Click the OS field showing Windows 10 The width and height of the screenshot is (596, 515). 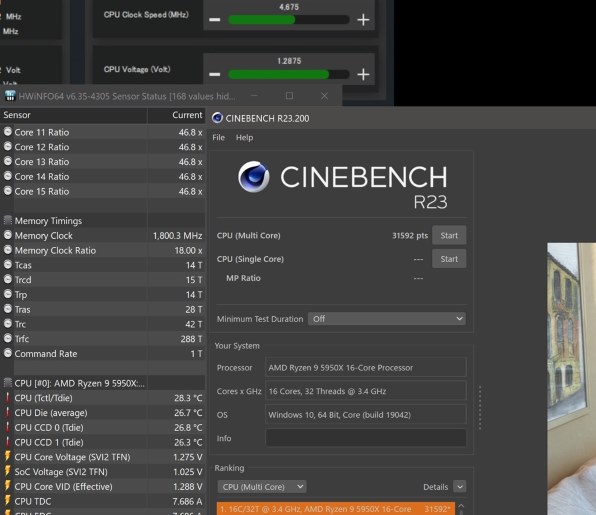pos(366,415)
